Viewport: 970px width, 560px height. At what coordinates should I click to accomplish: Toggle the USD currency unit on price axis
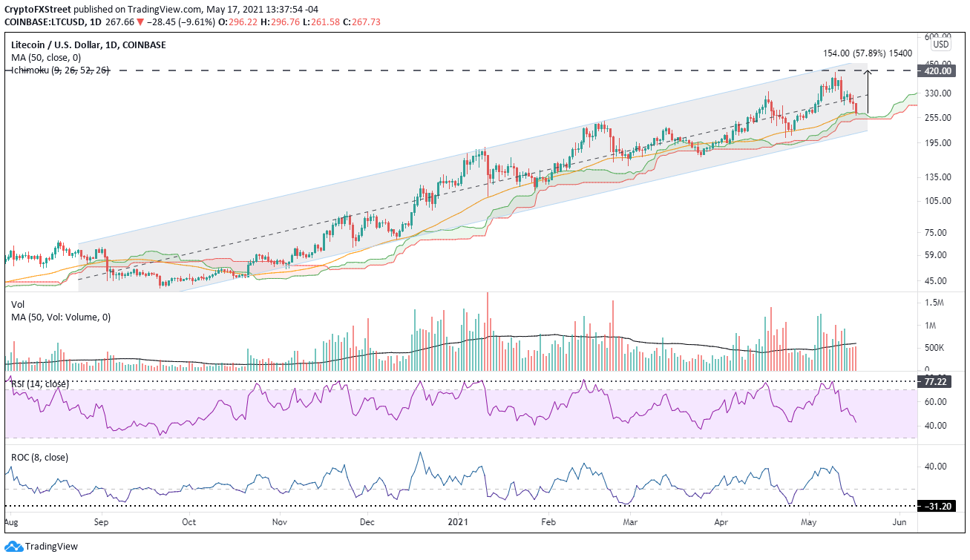pos(940,44)
